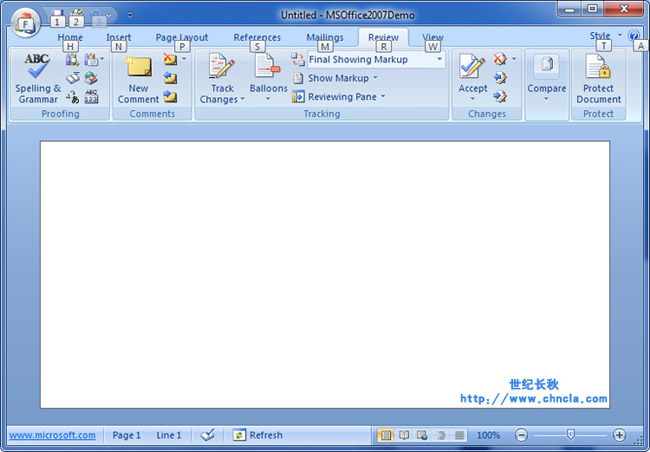Expand the Show Markup menu
This screenshot has width=650, height=452.
pyautogui.click(x=342, y=78)
